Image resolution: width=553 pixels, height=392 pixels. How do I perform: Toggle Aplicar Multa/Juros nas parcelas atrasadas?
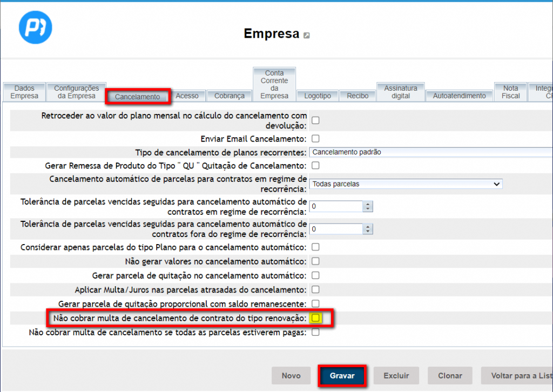[x=315, y=289]
